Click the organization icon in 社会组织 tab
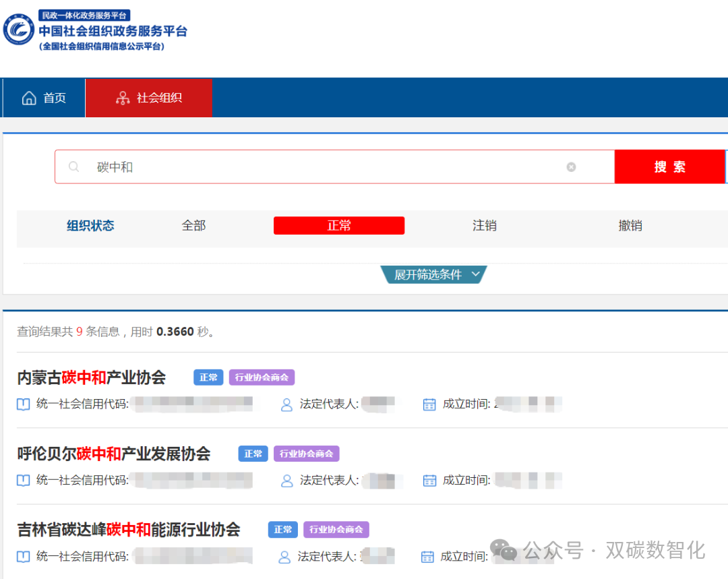Image resolution: width=728 pixels, height=579 pixels. click(123, 98)
